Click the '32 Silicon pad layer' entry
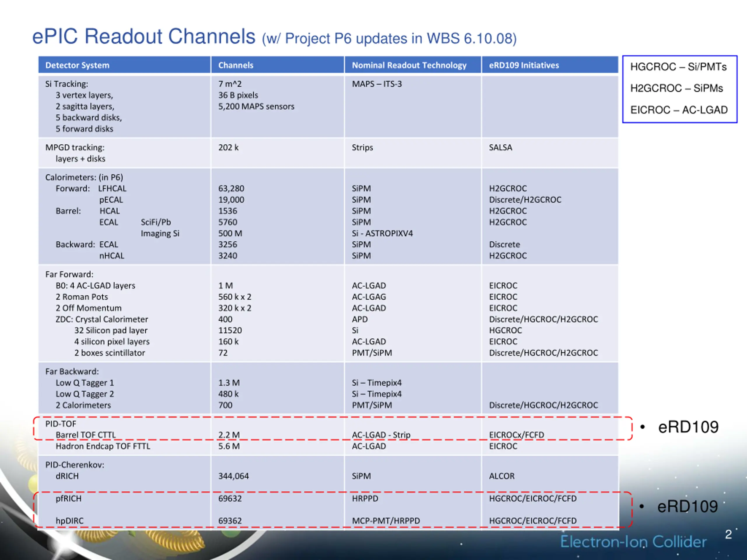Screen dimensions: 747x560 coord(111,330)
